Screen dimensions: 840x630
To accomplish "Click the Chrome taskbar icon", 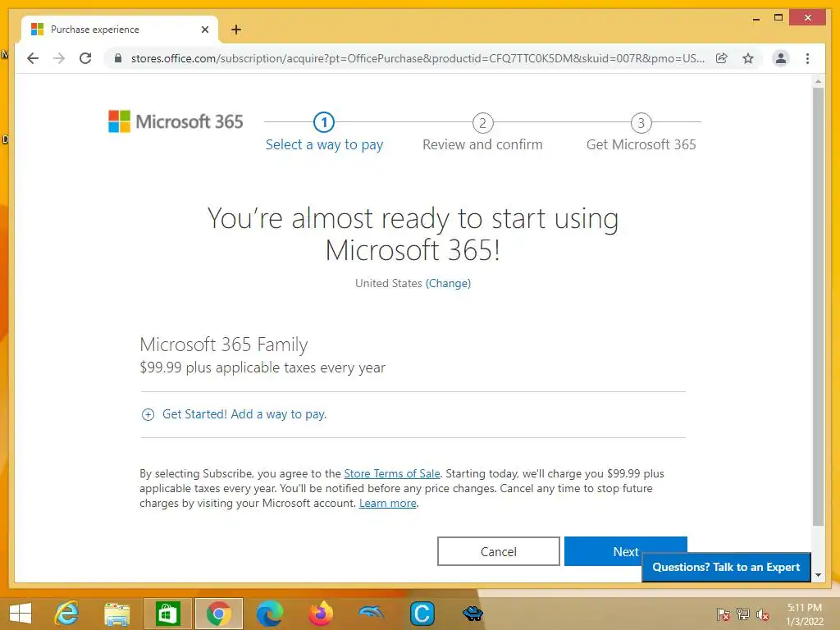I will (218, 614).
